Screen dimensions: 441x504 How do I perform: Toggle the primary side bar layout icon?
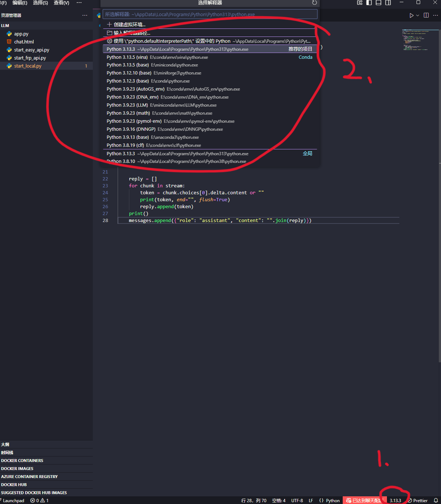tap(369, 3)
